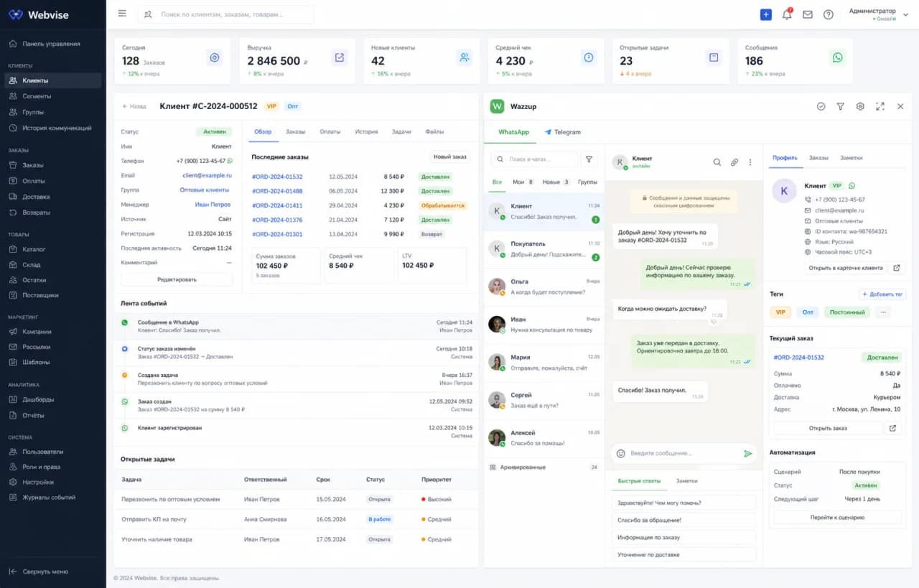Click Перейти к сценарию button

click(837, 517)
